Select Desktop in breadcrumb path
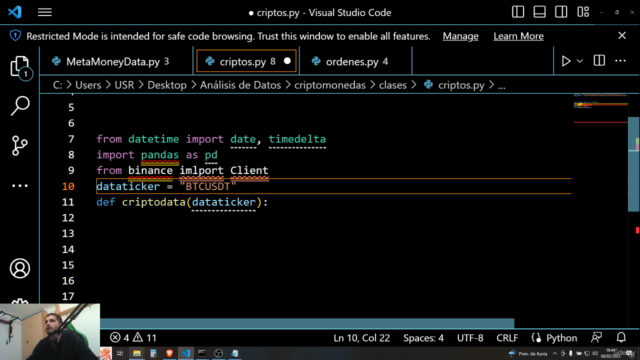The width and height of the screenshot is (640, 360). 167,85
